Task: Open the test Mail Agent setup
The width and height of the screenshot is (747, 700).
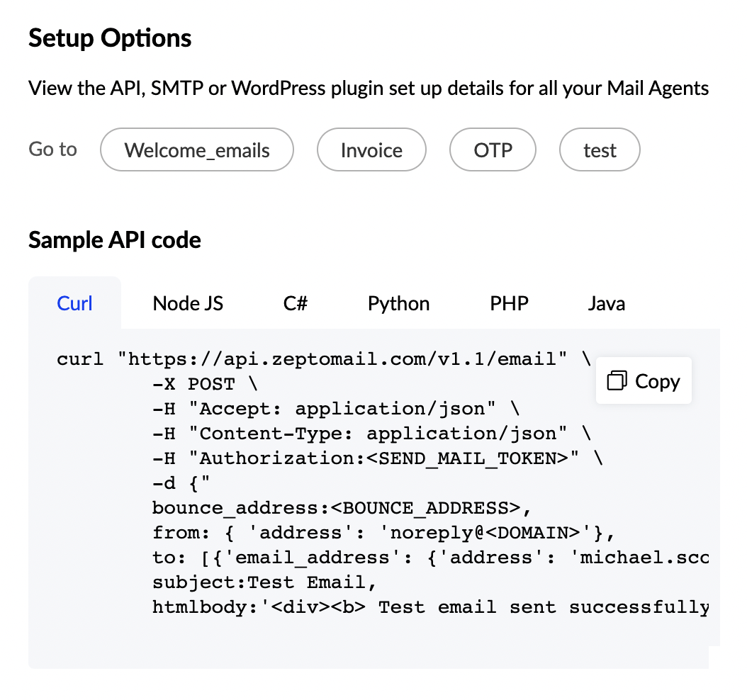Action: (599, 149)
